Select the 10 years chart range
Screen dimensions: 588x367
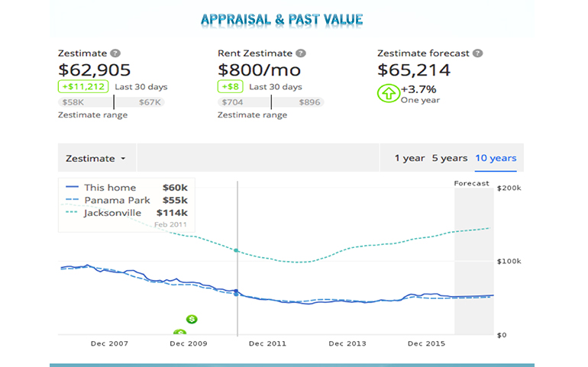pyautogui.click(x=496, y=158)
